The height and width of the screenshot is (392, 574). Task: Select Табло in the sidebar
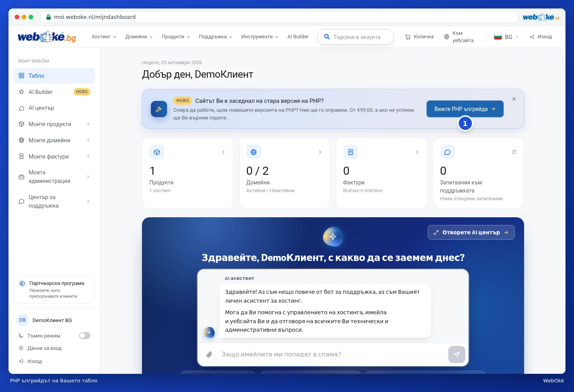click(x=54, y=76)
